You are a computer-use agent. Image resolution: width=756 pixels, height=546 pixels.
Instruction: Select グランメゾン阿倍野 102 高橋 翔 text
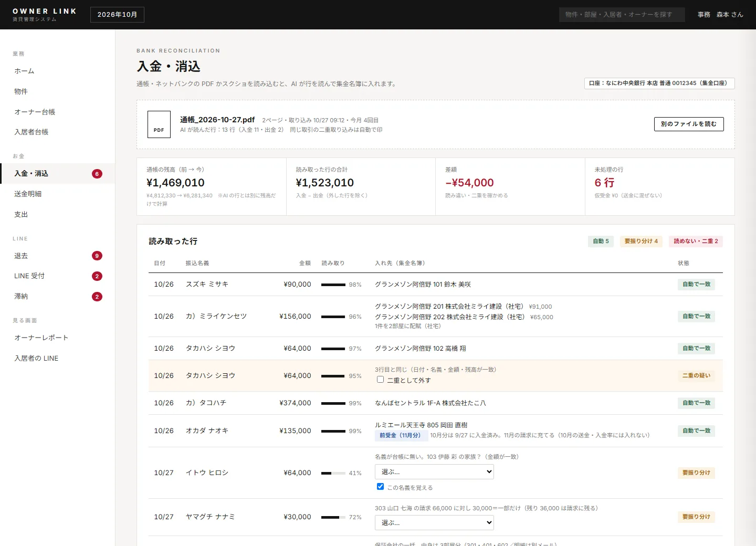420,348
